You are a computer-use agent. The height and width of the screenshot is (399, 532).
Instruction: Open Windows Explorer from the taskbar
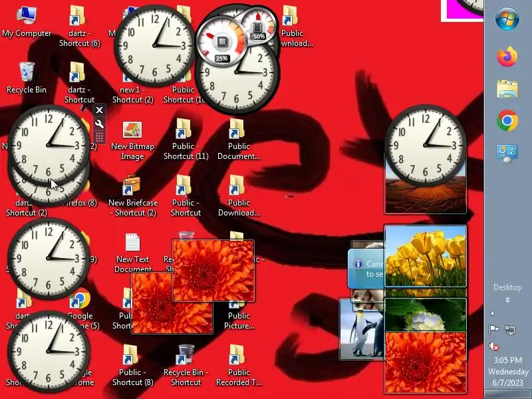507,89
